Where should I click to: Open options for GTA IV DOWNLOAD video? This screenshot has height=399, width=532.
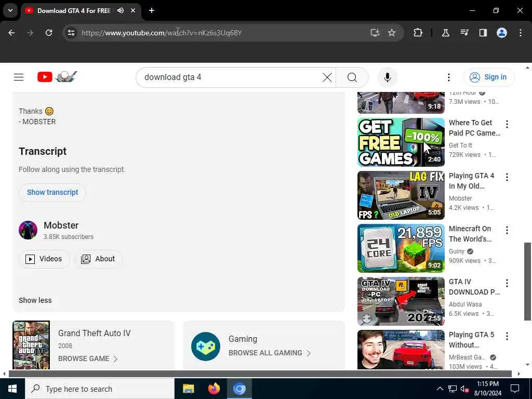(507, 283)
